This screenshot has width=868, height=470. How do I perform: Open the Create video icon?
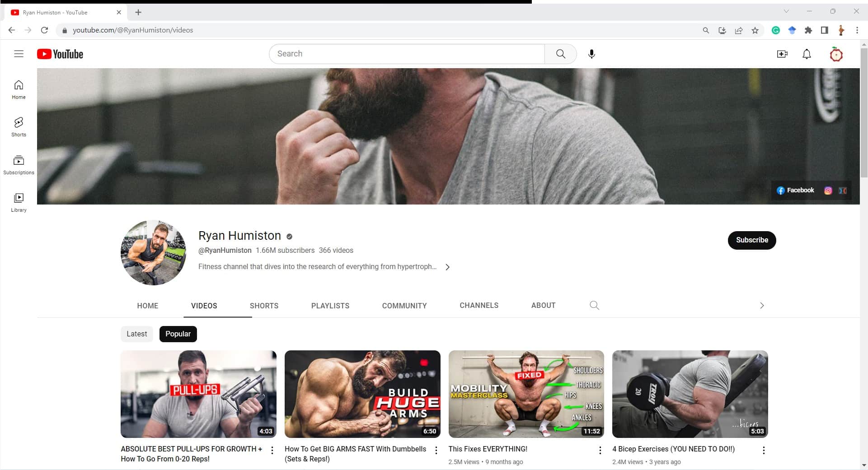[x=783, y=54]
